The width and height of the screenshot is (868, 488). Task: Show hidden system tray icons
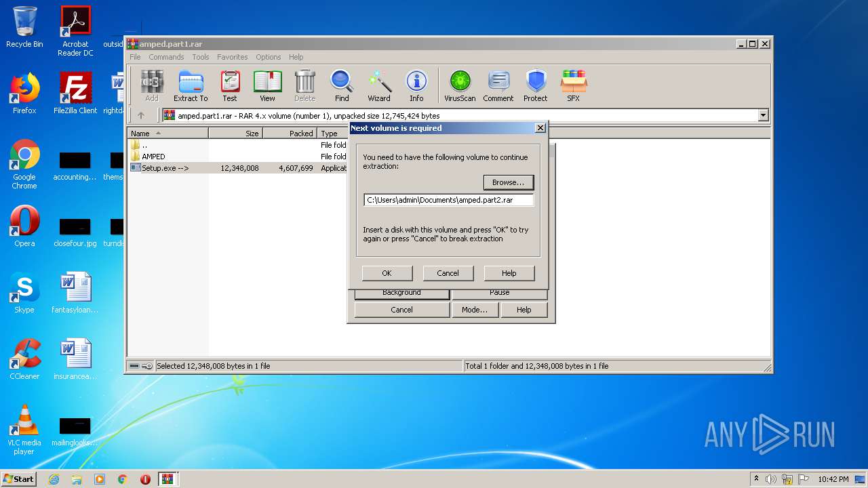point(756,479)
